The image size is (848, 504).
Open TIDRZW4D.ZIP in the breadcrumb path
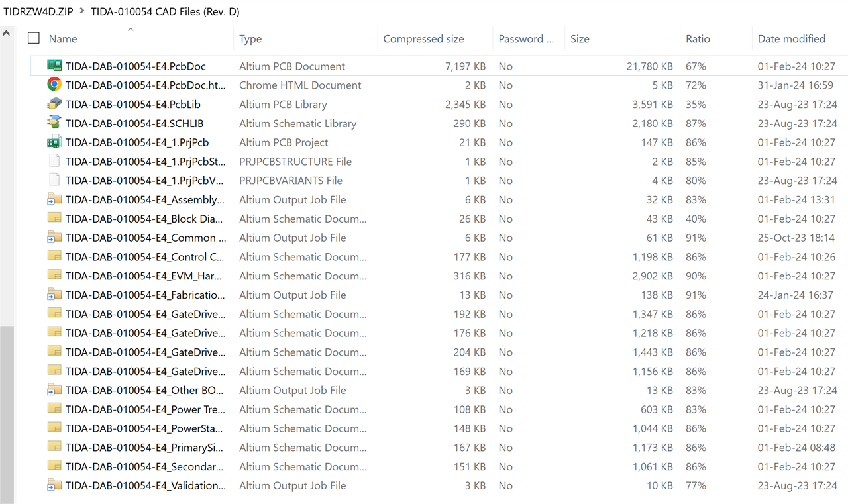[x=38, y=11]
